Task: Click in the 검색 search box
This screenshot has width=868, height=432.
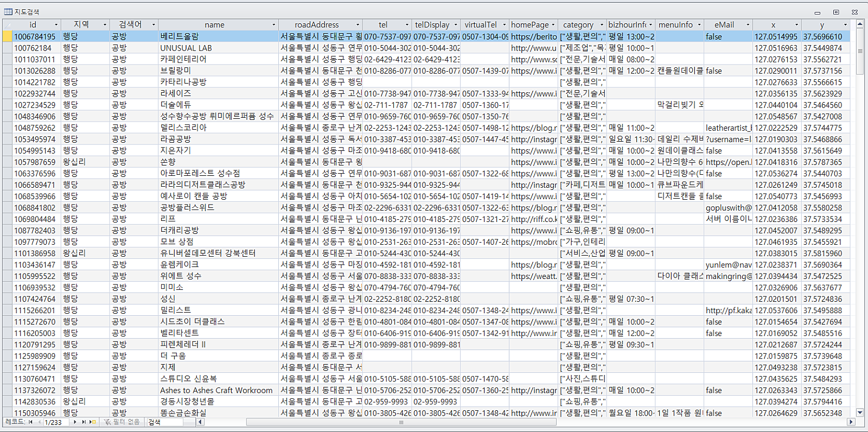Action: click(169, 422)
